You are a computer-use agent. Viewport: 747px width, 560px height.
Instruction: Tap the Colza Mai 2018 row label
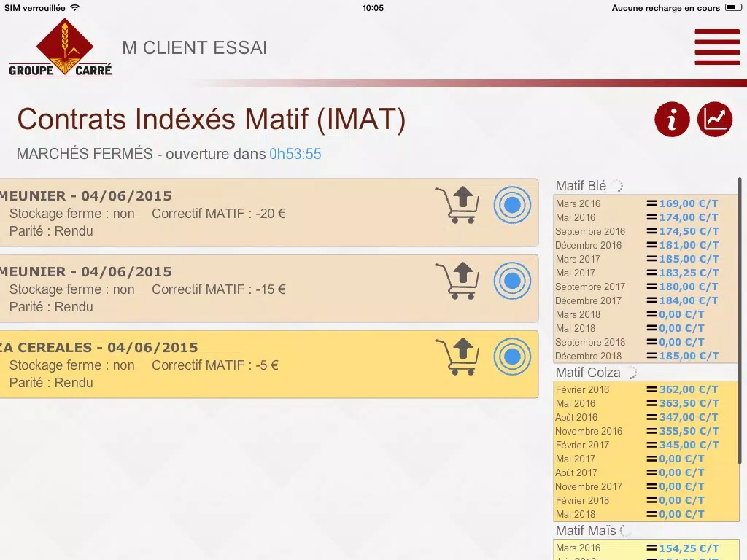coord(576,514)
